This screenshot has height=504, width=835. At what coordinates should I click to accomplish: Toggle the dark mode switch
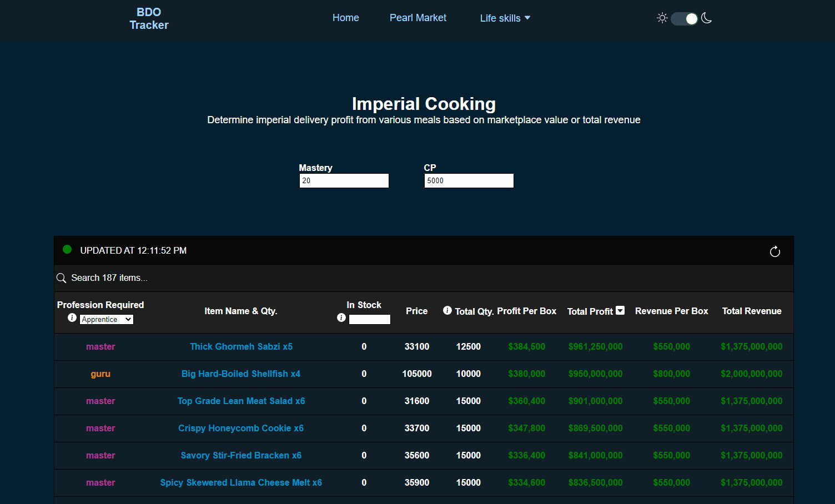[684, 19]
